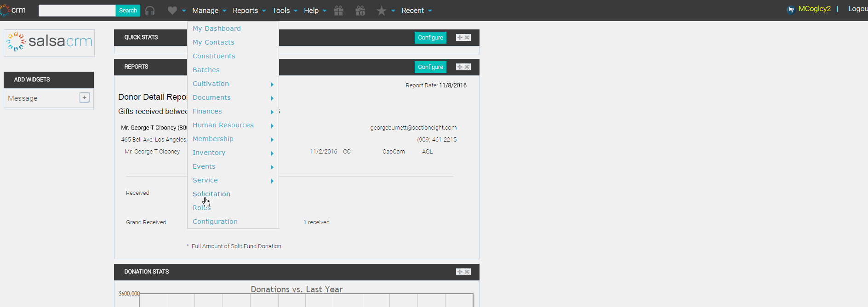Configure the Reports widget
The image size is (868, 307).
[430, 67]
